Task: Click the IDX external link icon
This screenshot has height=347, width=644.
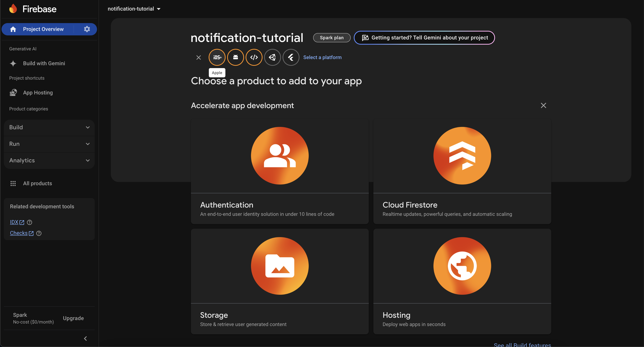Action: 22,222
